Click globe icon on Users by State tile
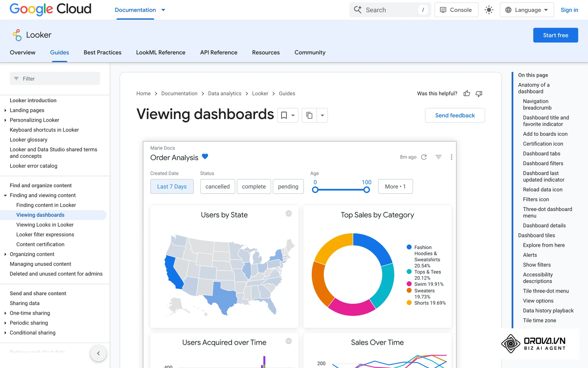The width and height of the screenshot is (588, 368). pyautogui.click(x=289, y=213)
